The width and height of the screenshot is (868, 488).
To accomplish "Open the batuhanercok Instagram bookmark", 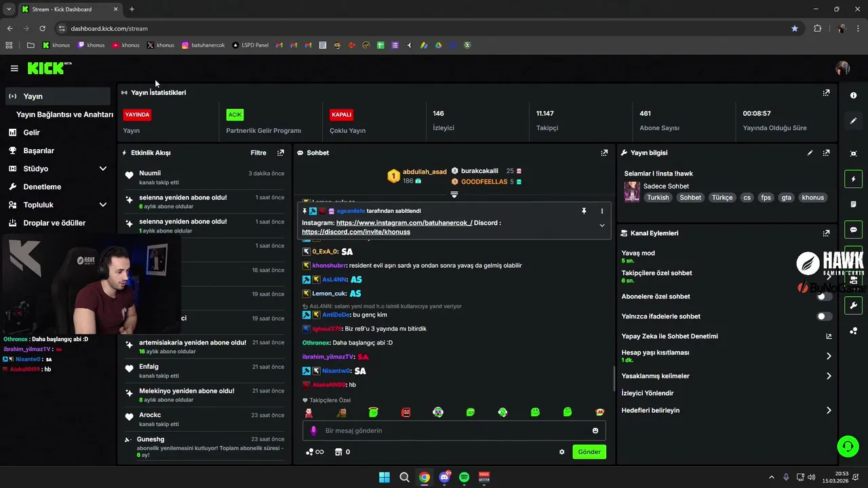I will point(203,45).
